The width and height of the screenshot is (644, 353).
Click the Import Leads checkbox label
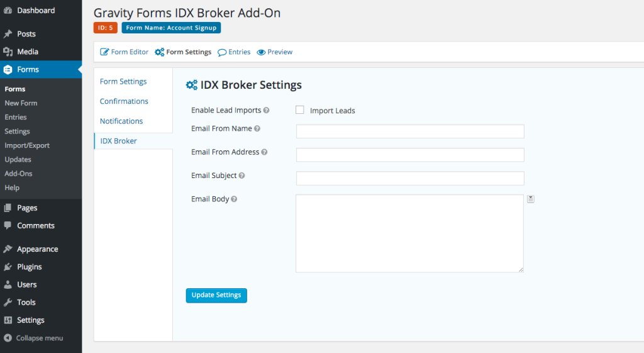[x=332, y=111]
